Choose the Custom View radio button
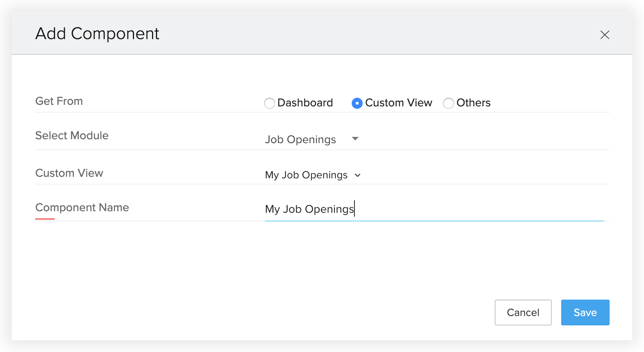Image resolution: width=644 pixels, height=352 pixels. 357,103
